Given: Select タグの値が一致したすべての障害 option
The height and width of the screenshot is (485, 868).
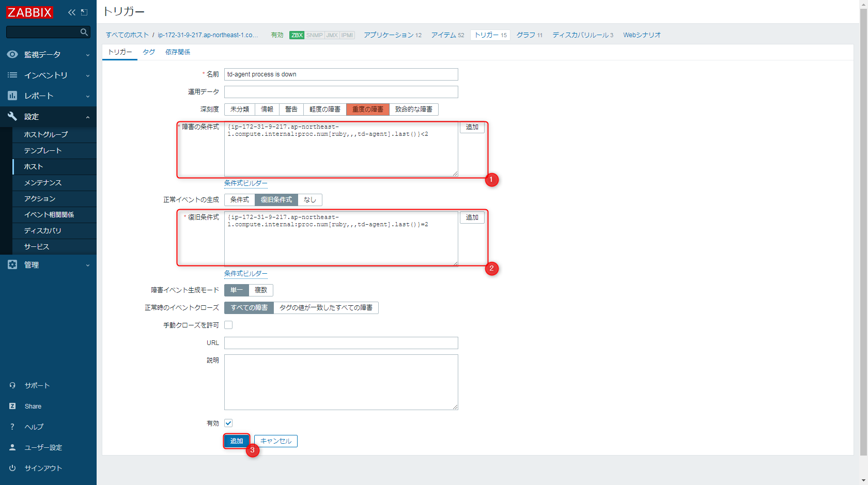Looking at the screenshot, I should coord(326,308).
